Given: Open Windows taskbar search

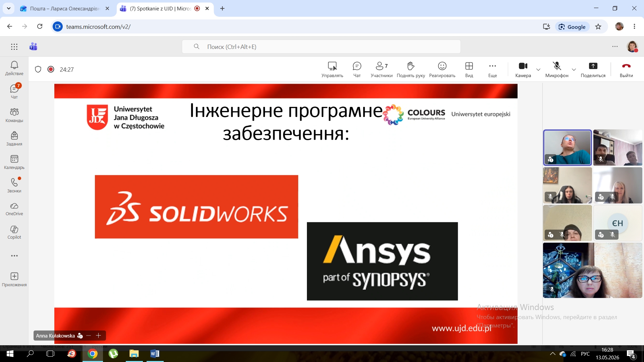Looking at the screenshot, I should pyautogui.click(x=30, y=354).
